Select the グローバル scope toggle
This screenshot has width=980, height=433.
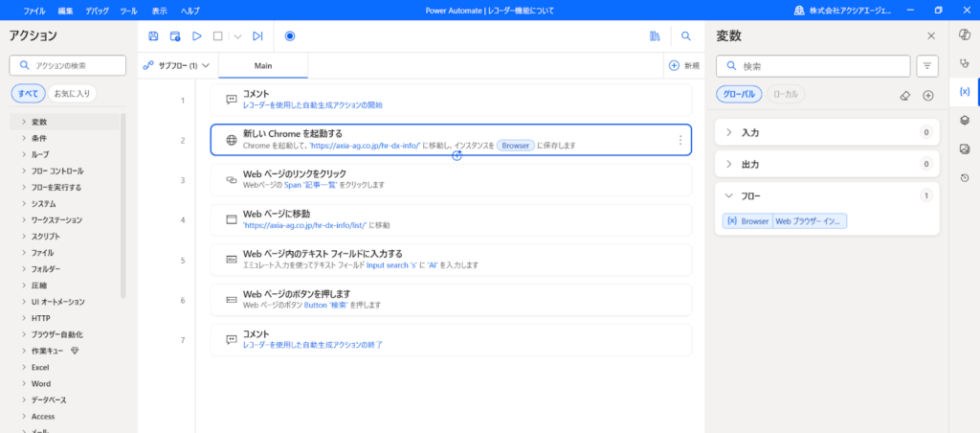pyautogui.click(x=738, y=94)
